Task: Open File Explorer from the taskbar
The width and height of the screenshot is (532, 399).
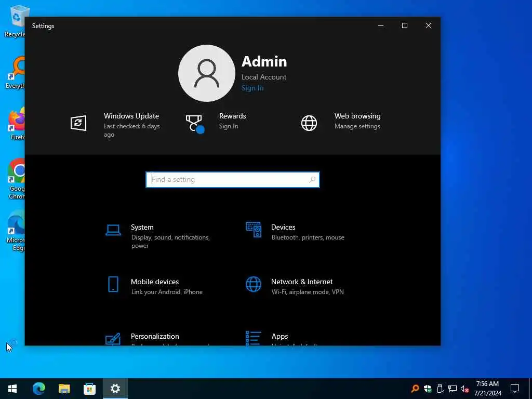Action: tap(64, 389)
